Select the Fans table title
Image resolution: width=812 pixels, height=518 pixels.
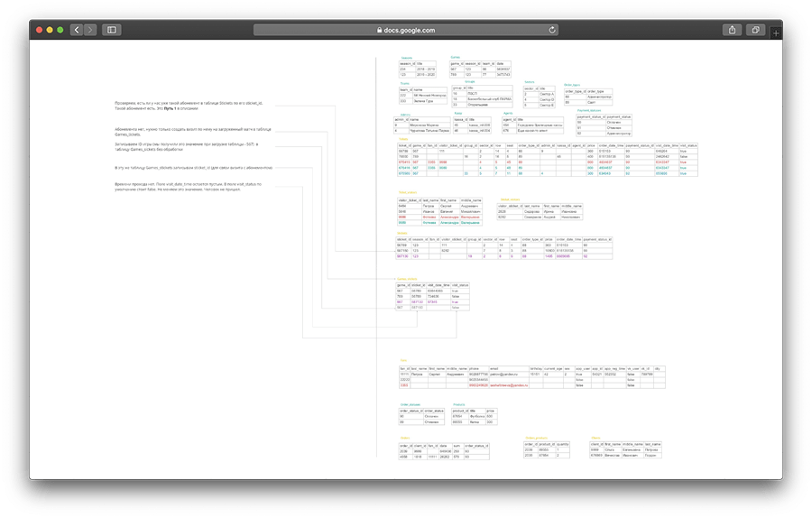click(403, 360)
